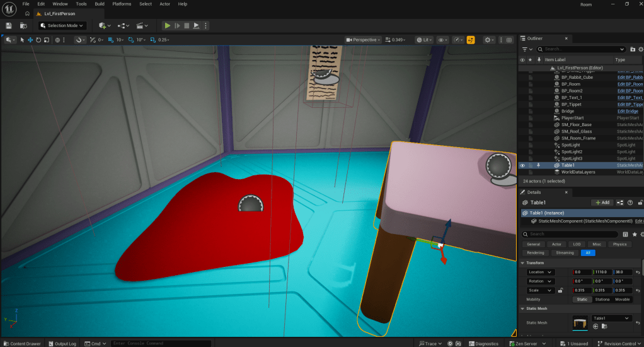Set mobility to Movable
Image resolution: width=644 pixels, height=347 pixels.
pyautogui.click(x=622, y=299)
